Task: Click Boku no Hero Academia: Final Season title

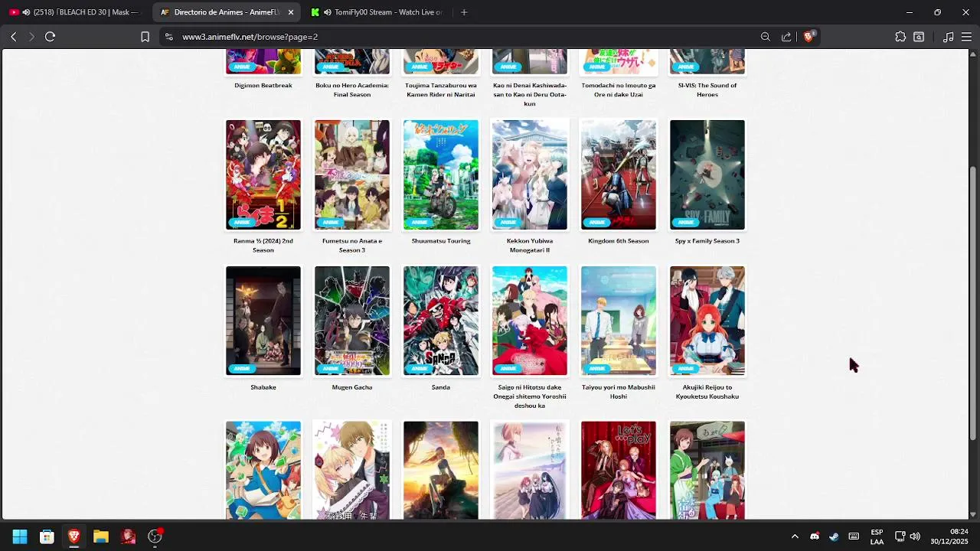Action: point(352,90)
